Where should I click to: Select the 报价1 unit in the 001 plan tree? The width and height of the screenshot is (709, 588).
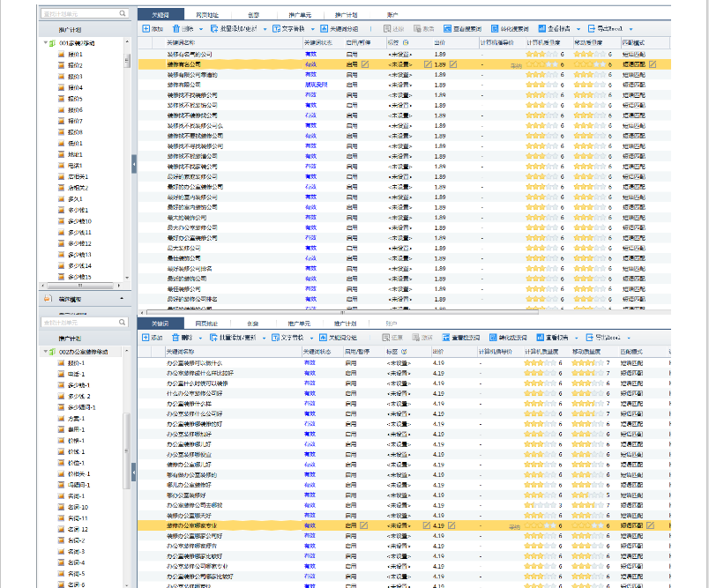click(x=71, y=55)
